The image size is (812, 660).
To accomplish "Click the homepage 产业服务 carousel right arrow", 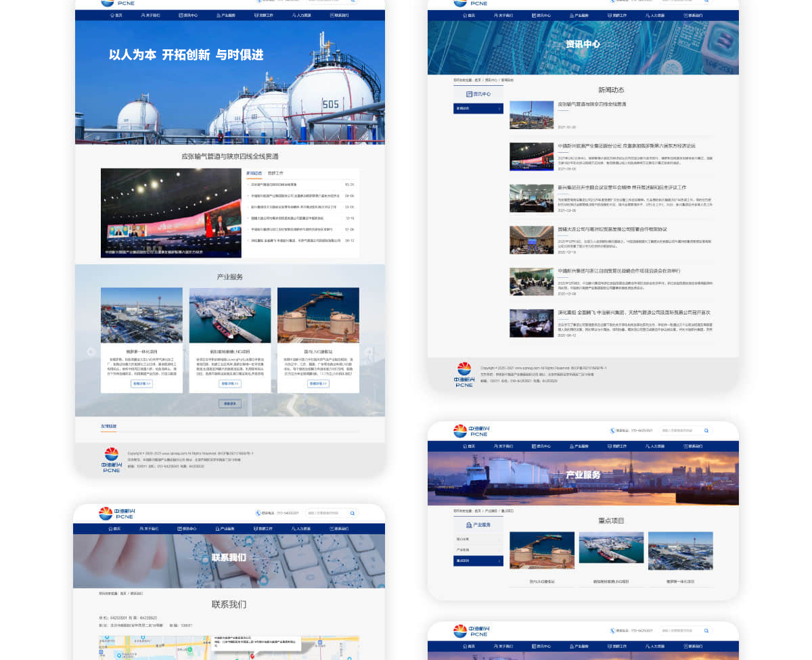I will point(369,352).
